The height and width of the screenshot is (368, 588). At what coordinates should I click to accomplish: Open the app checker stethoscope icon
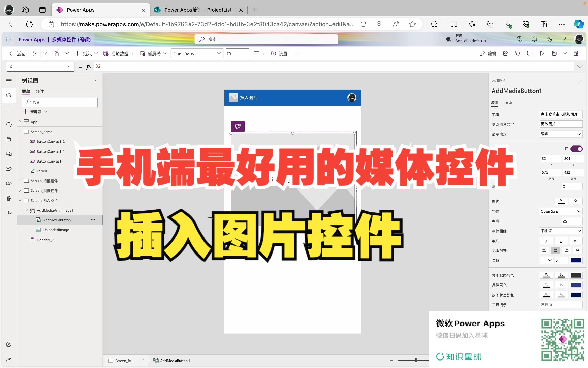[518, 53]
